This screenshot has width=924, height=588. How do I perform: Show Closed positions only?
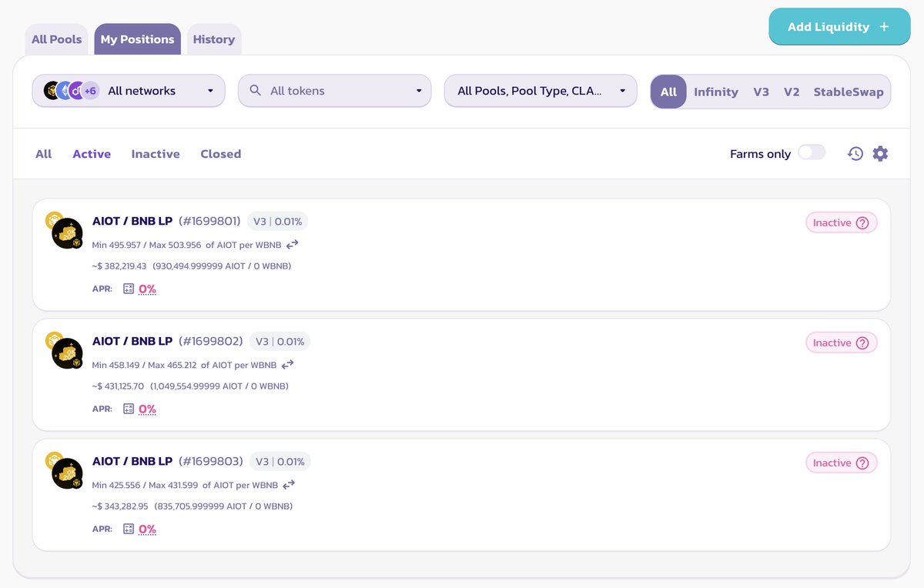221,154
